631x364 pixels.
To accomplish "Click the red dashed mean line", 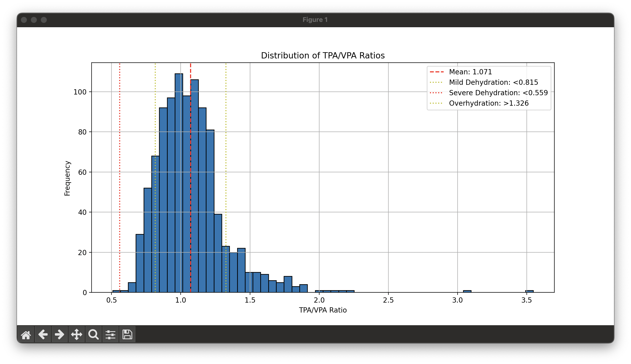I will (x=191, y=71).
